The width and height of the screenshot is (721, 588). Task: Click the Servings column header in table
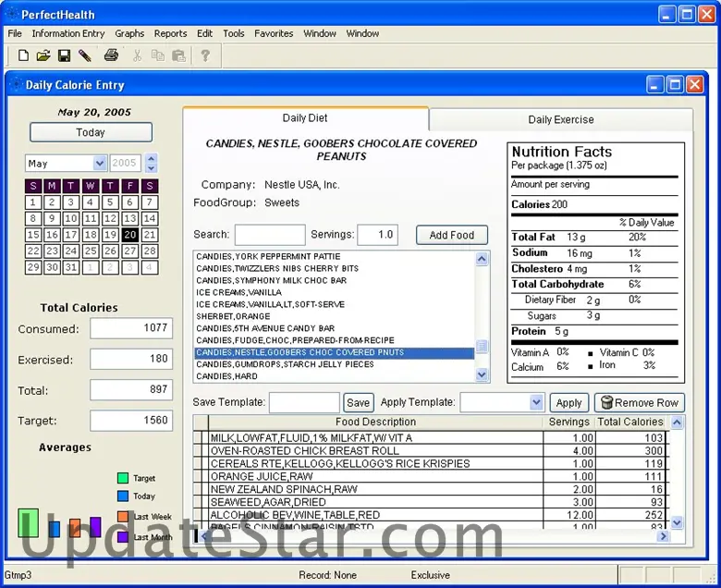(x=568, y=422)
